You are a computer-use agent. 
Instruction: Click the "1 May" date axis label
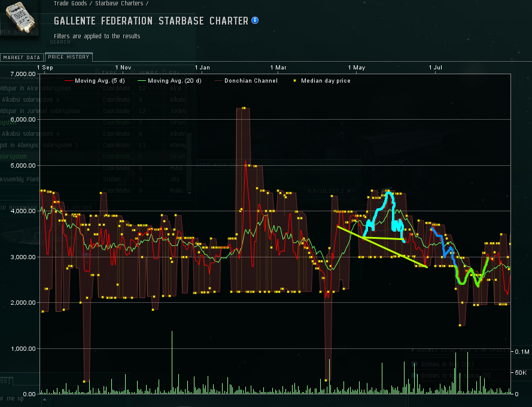(357, 67)
